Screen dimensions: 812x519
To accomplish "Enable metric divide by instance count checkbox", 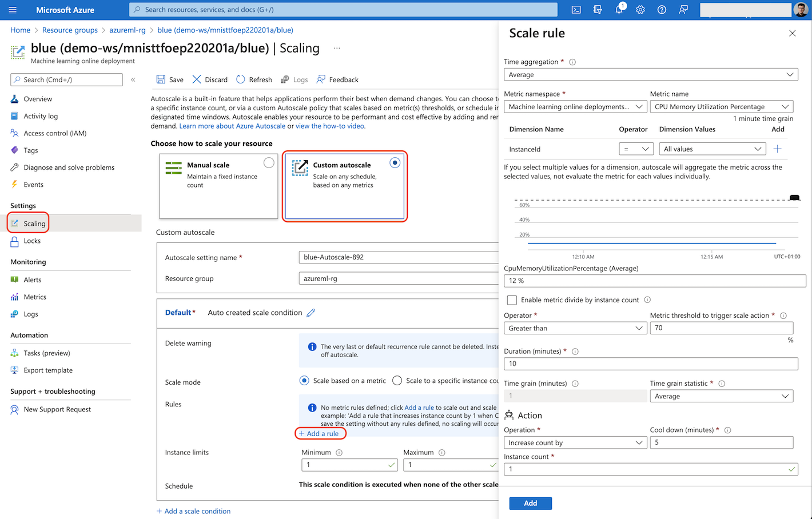I will pyautogui.click(x=512, y=300).
